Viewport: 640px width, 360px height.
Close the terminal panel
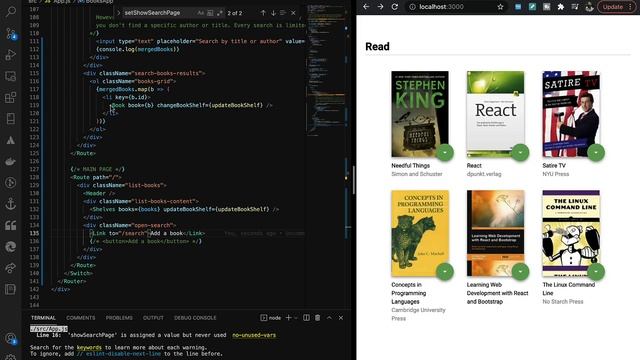(x=341, y=318)
